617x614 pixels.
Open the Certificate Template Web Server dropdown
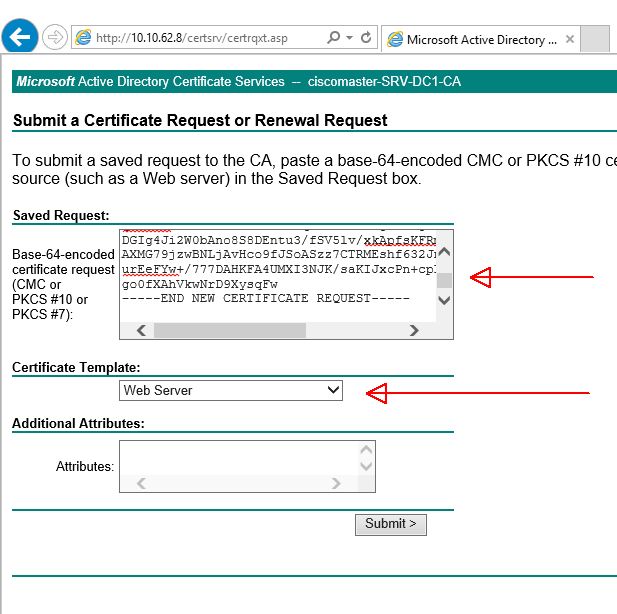[x=231, y=390]
